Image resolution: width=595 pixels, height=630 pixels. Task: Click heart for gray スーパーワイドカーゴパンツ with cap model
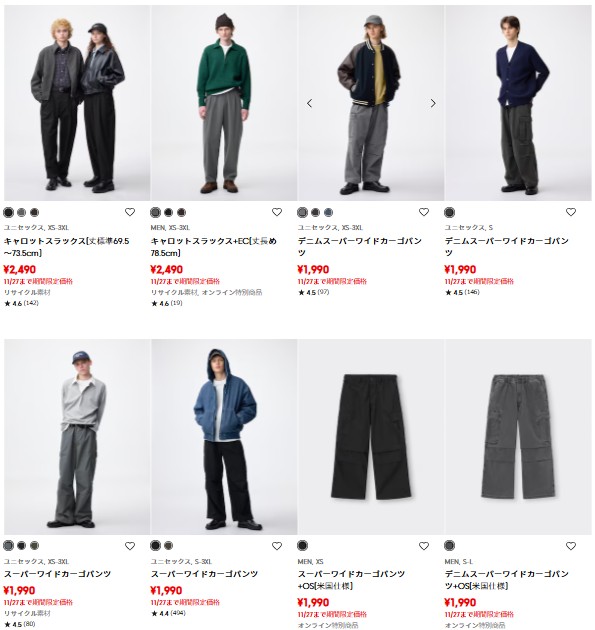point(130,546)
